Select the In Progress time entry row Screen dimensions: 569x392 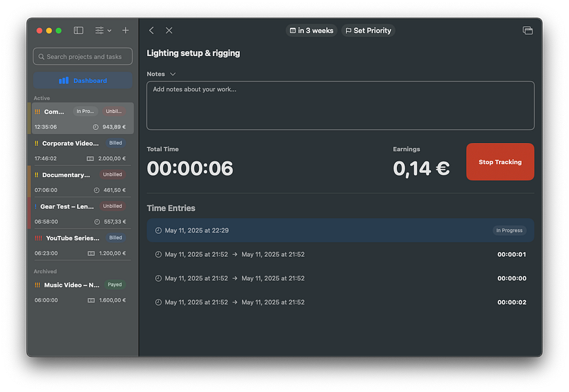click(340, 230)
